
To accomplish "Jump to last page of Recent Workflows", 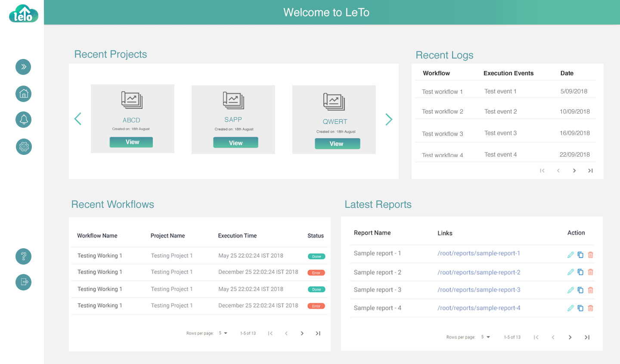I will point(318,333).
